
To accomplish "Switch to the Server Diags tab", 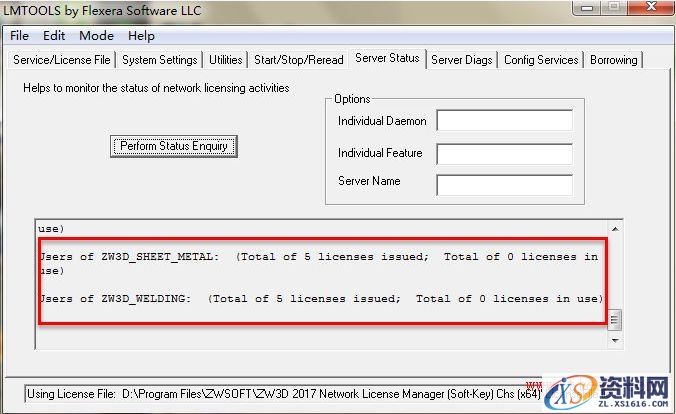I will coord(461,60).
